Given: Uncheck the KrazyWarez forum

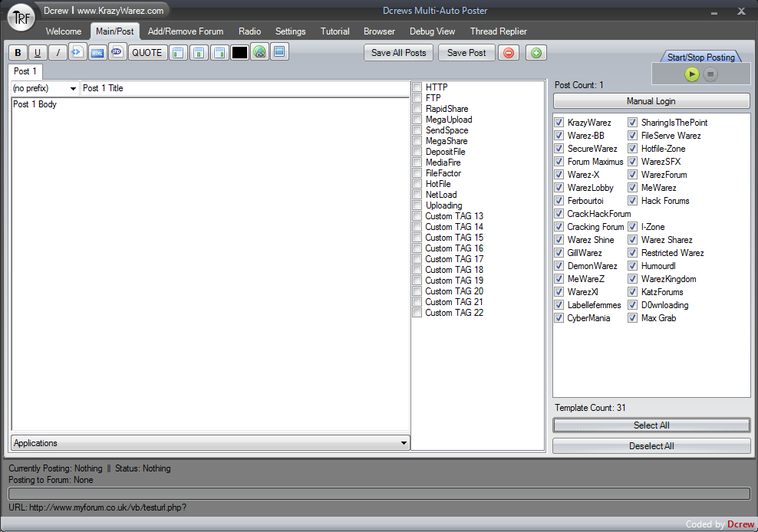Looking at the screenshot, I should click(x=559, y=123).
